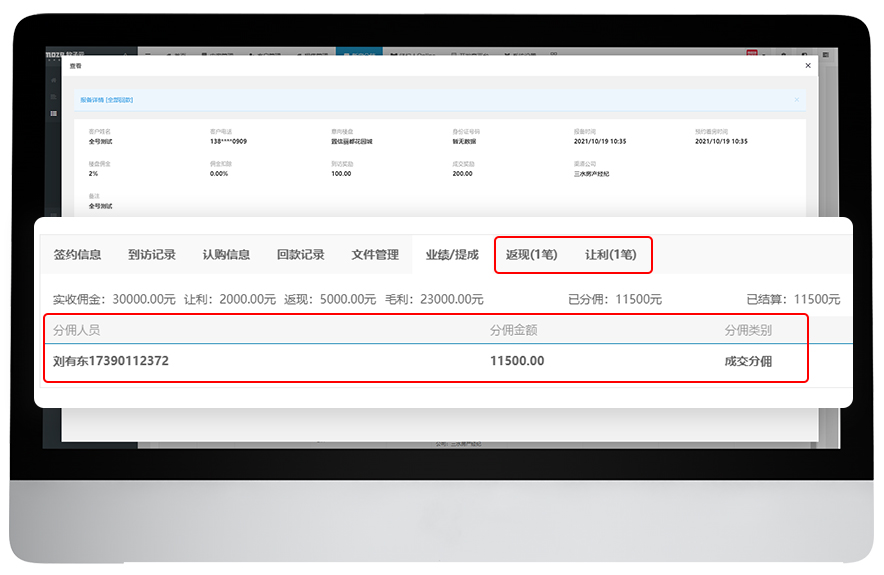Viewport: 884px width, 575px height.
Task: Select the 刘有东17390112372 row cell
Action: pos(111,361)
